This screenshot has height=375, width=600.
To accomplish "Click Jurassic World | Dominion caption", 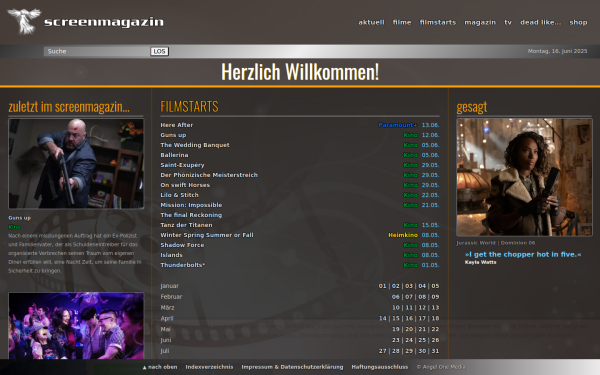I will (x=496, y=243).
